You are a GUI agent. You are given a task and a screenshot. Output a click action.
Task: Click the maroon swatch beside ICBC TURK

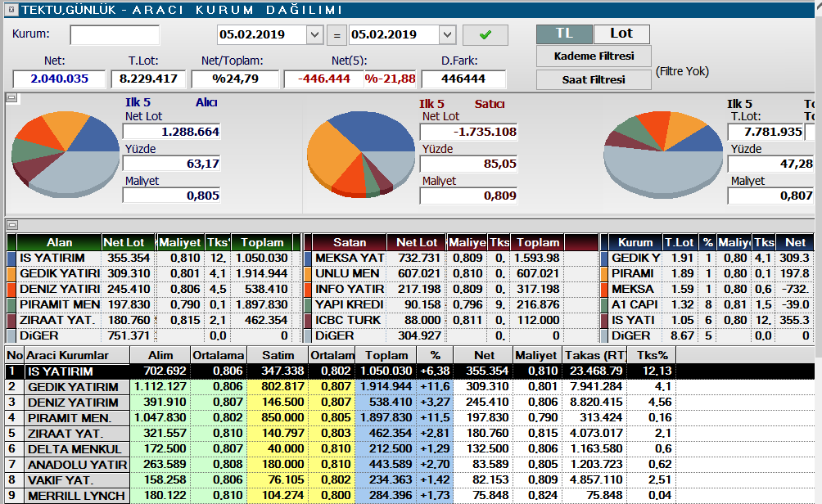308,320
